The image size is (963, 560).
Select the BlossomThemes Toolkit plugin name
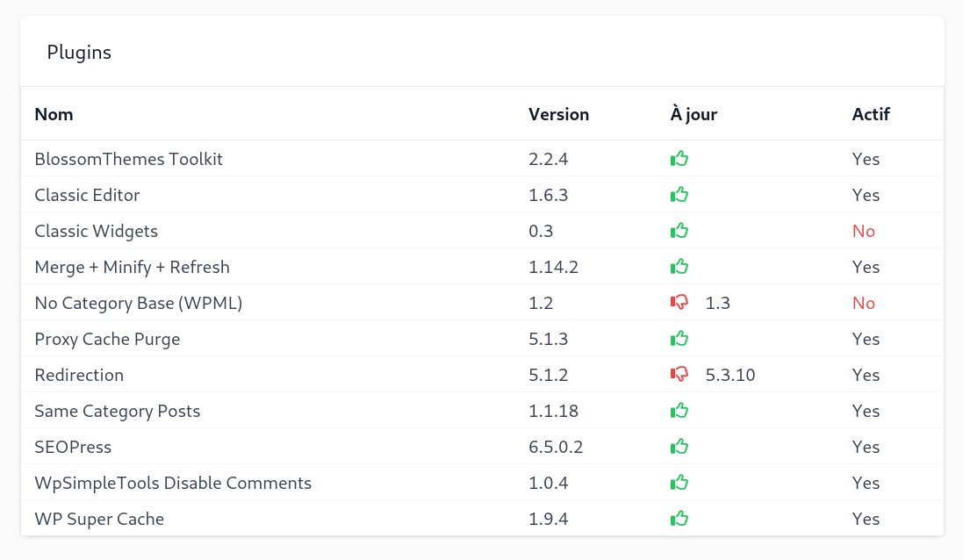[x=129, y=159]
